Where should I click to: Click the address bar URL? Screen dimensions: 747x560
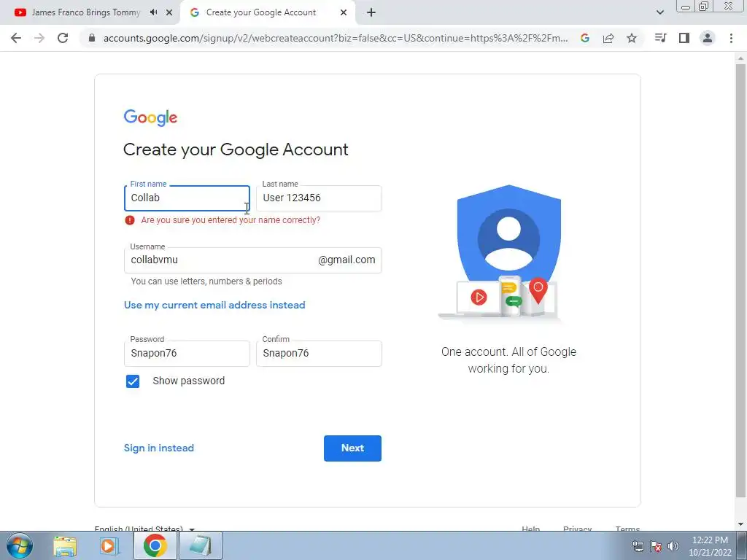click(x=336, y=38)
